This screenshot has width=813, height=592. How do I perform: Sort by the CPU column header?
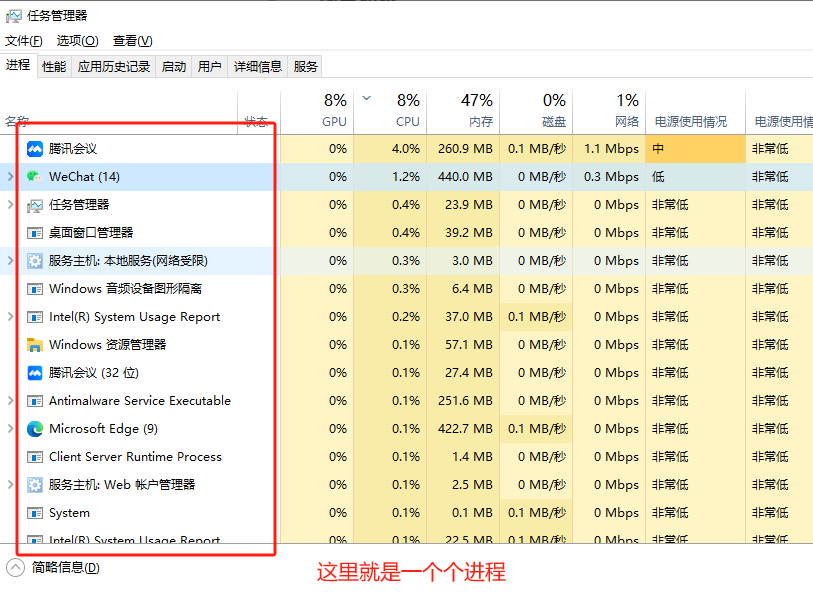tap(390, 112)
